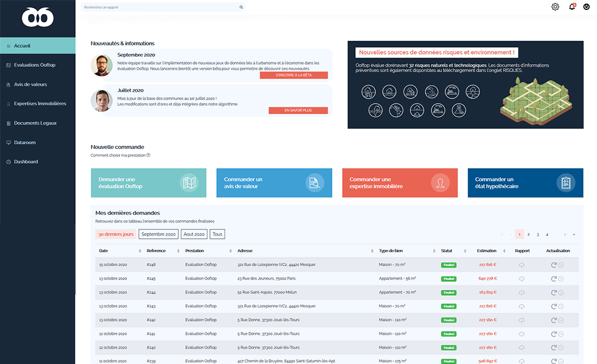This screenshot has width=597, height=364.
Task: Click help icon next to Comment choisir ma prestation
Action: click(149, 155)
